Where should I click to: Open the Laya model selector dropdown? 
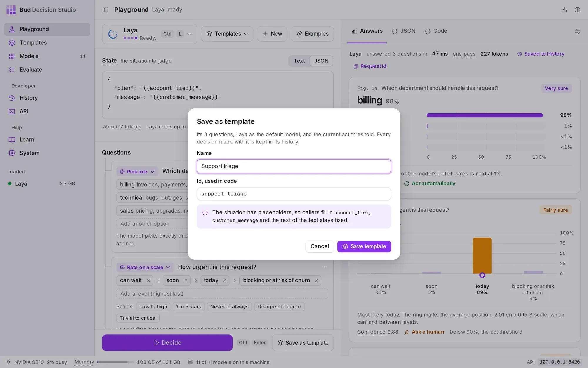[149, 34]
